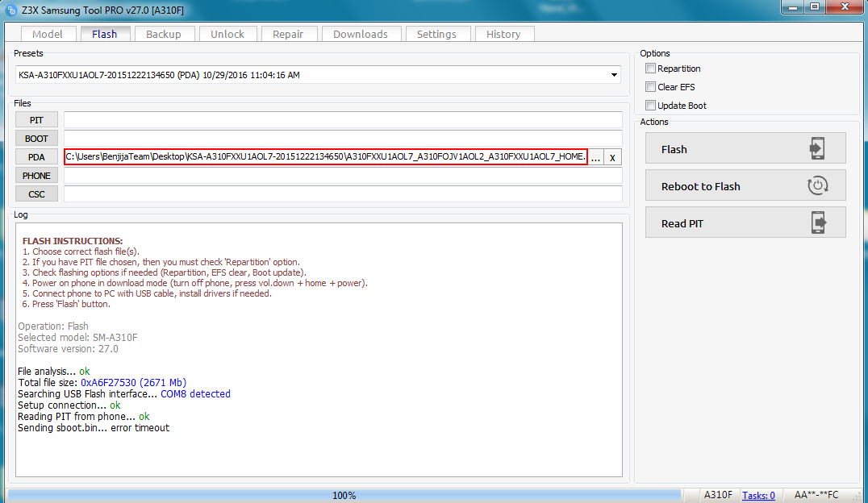Switch to the Downloads tab
This screenshot has height=503, width=868.
pos(361,34)
